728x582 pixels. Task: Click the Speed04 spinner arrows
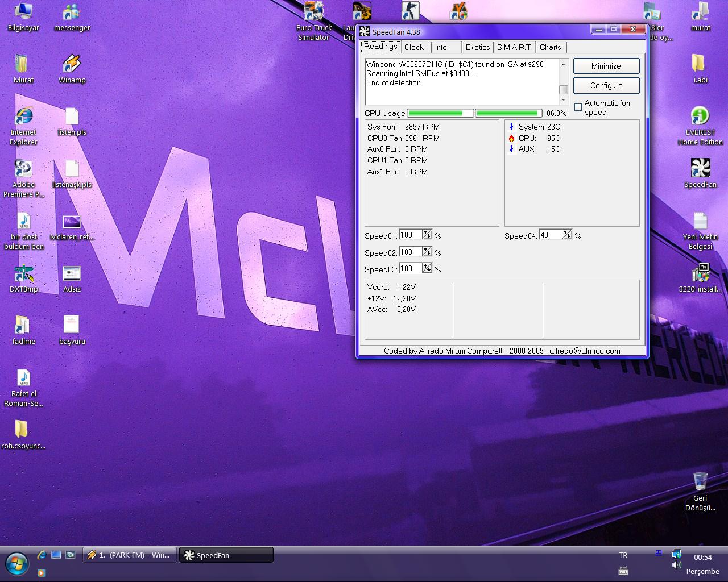tap(567, 235)
